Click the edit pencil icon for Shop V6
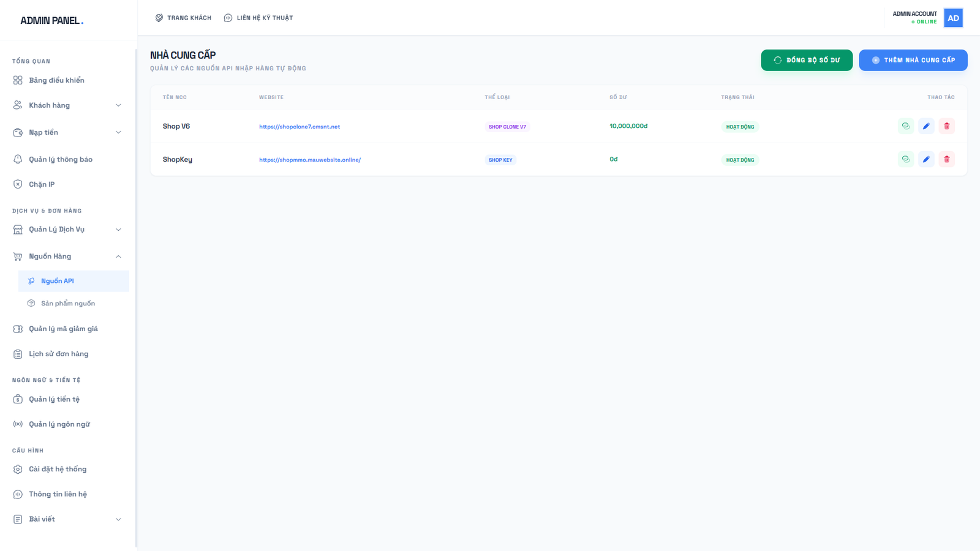Image resolution: width=980 pixels, height=551 pixels. click(926, 126)
